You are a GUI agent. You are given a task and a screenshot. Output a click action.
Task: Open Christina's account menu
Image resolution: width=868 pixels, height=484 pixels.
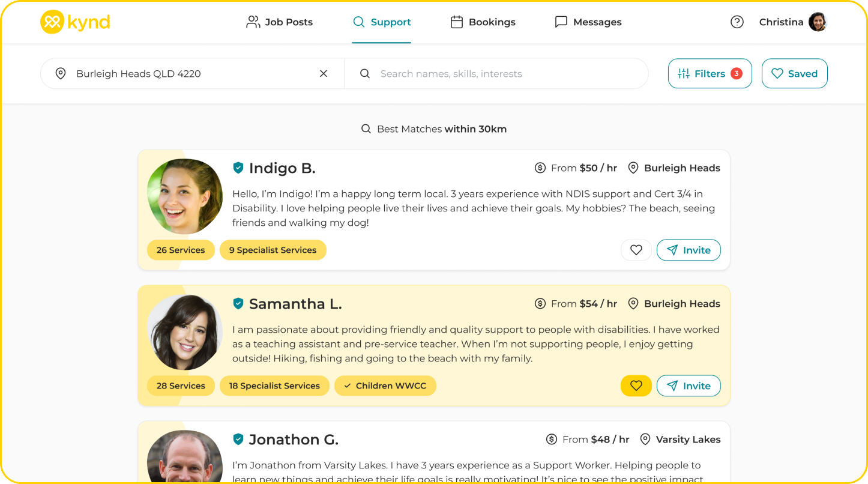click(793, 22)
